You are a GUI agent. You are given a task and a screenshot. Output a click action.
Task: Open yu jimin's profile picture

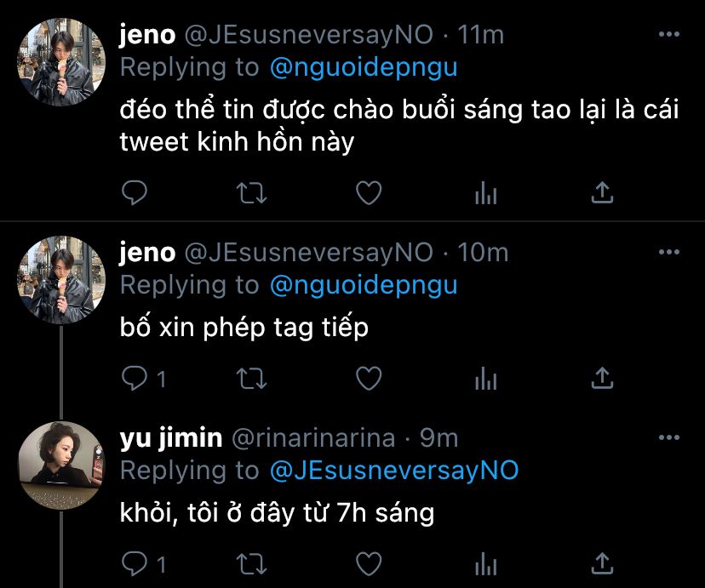60,465
